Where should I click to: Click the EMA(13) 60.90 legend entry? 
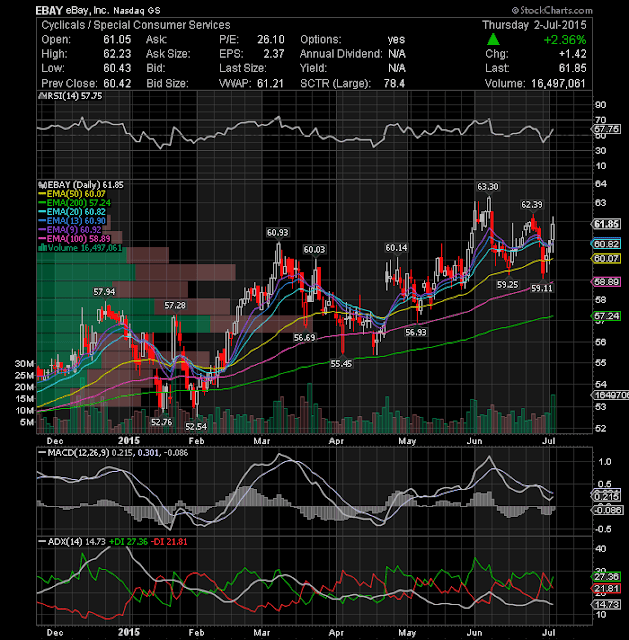click(x=72, y=221)
